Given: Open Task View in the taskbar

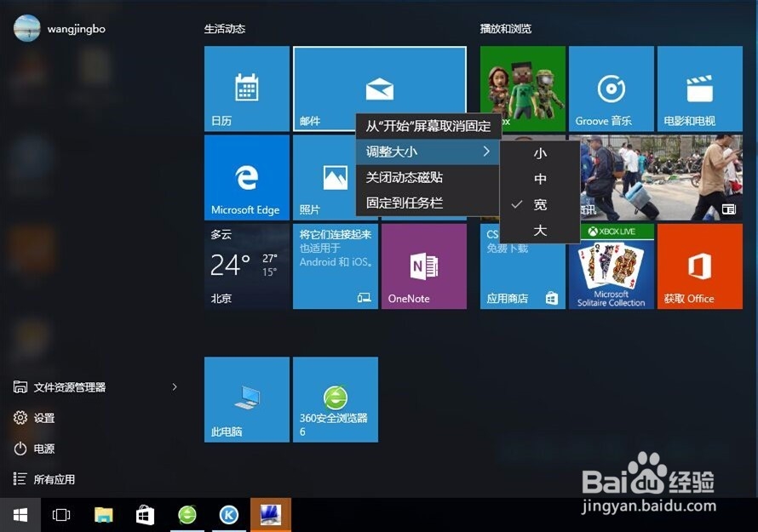Looking at the screenshot, I should click(x=61, y=515).
